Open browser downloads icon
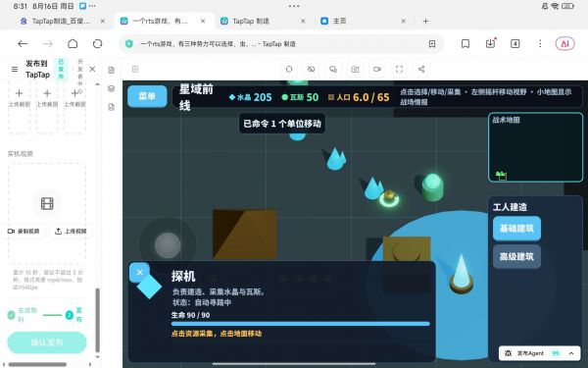The width and height of the screenshot is (588, 368). pos(491,43)
